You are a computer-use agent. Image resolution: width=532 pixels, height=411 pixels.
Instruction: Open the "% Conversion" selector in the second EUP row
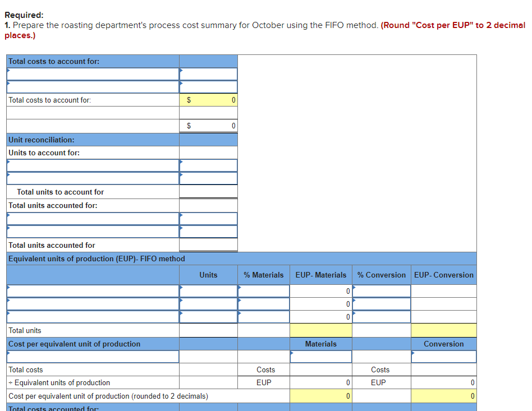pos(380,304)
